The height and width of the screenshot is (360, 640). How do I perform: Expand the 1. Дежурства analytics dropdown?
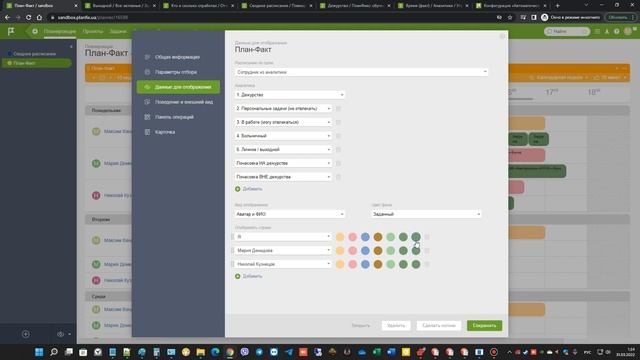289,95
